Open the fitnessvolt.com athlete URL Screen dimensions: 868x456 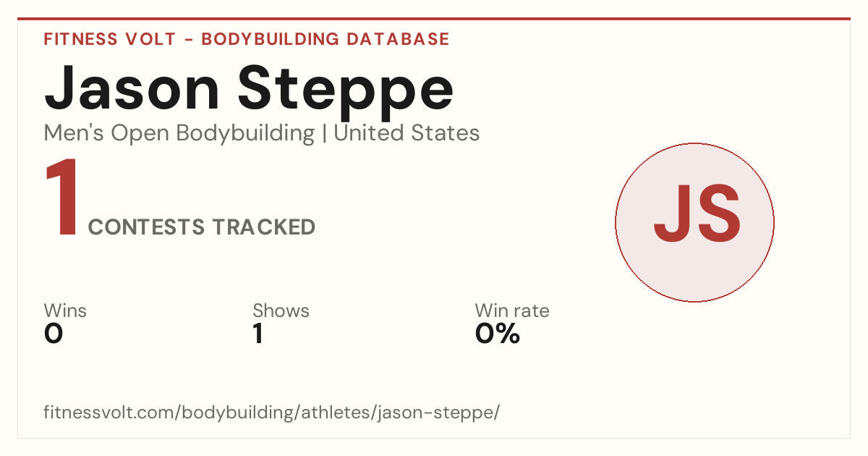coord(272,413)
